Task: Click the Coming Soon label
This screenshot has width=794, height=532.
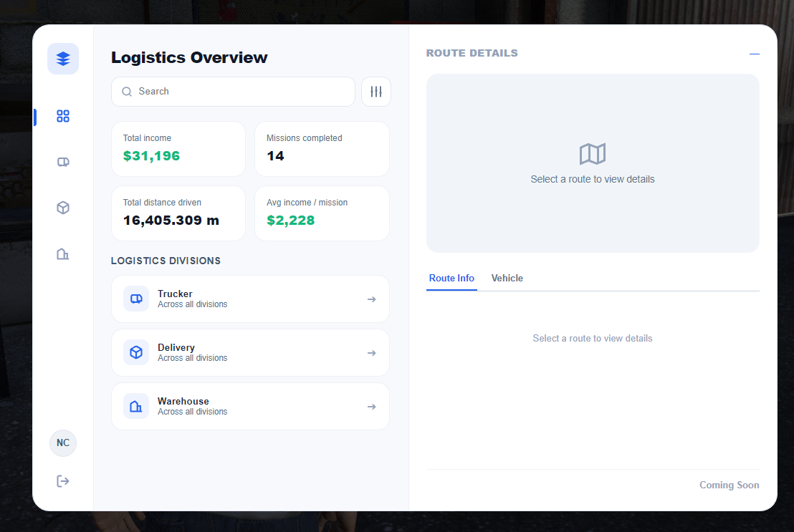Action: 730,485
